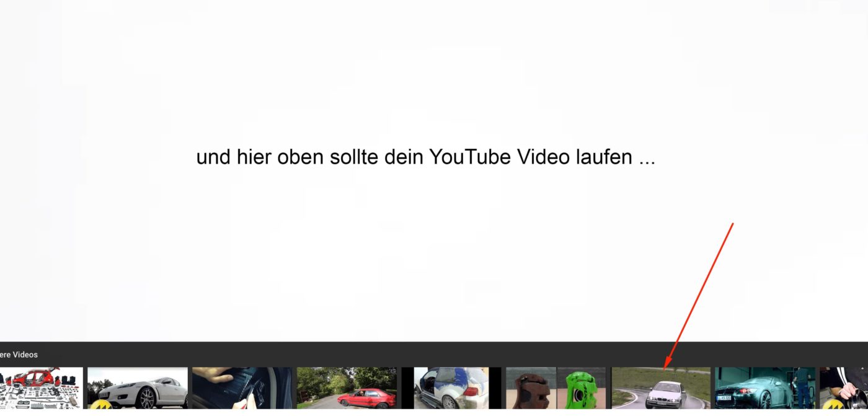Select the red coupe on road video thumbnail

pyautogui.click(x=347, y=388)
